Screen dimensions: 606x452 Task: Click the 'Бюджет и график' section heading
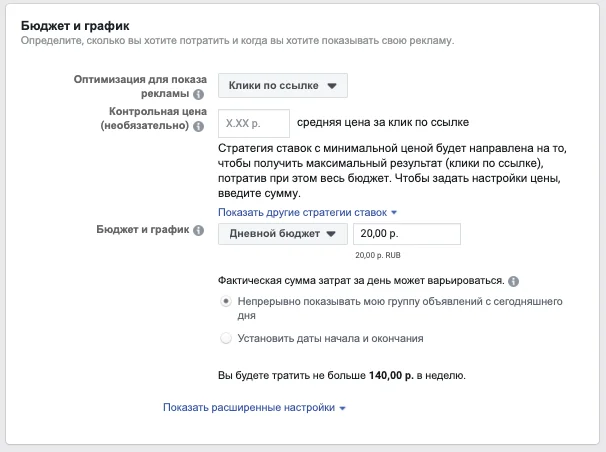(x=76, y=23)
